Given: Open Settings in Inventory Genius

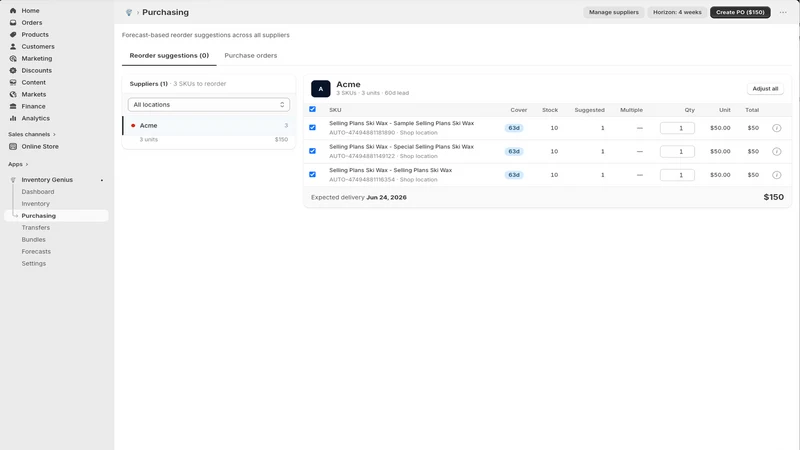Looking at the screenshot, I should click(x=34, y=263).
